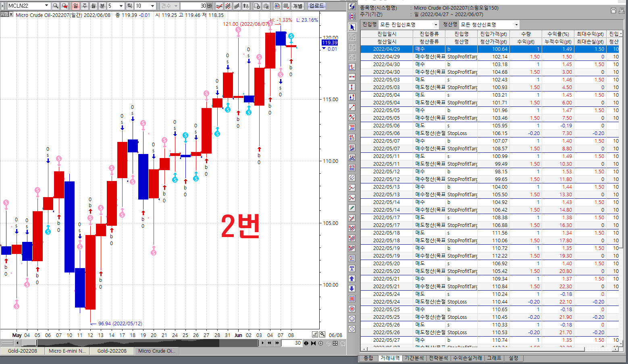Click the crosshair plus icon below chart
Viewport: 628px width, 364px height.
[321, 343]
